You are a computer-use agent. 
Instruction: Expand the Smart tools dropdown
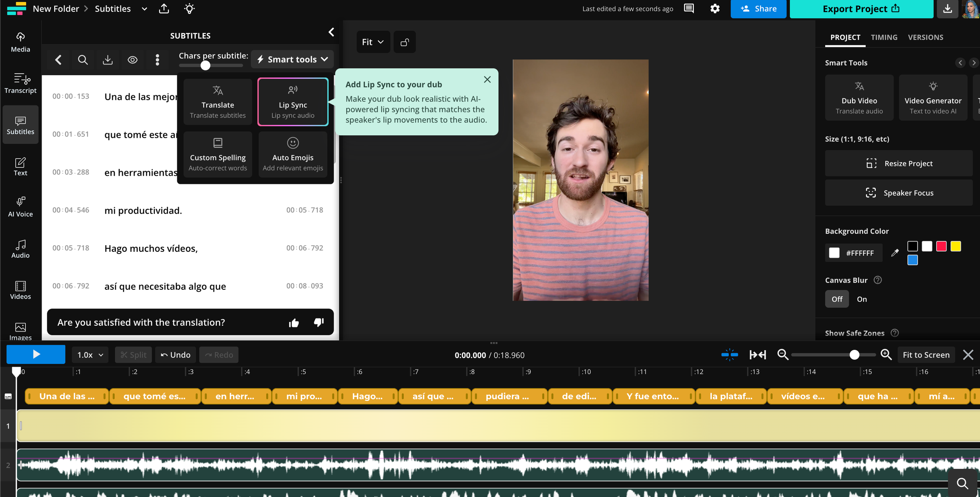[292, 59]
